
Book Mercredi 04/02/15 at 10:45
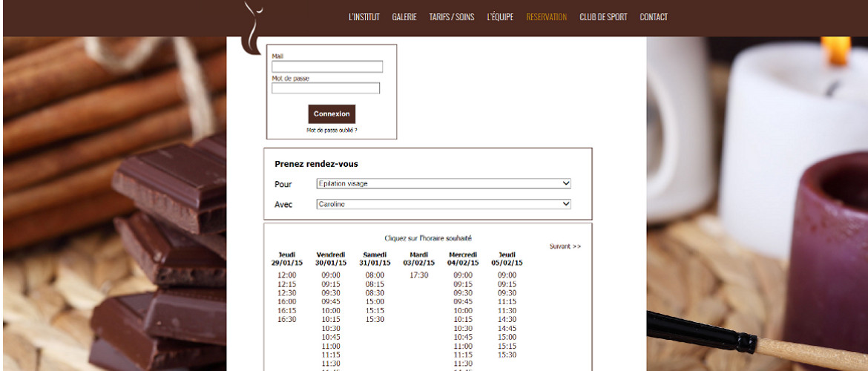click(464, 337)
